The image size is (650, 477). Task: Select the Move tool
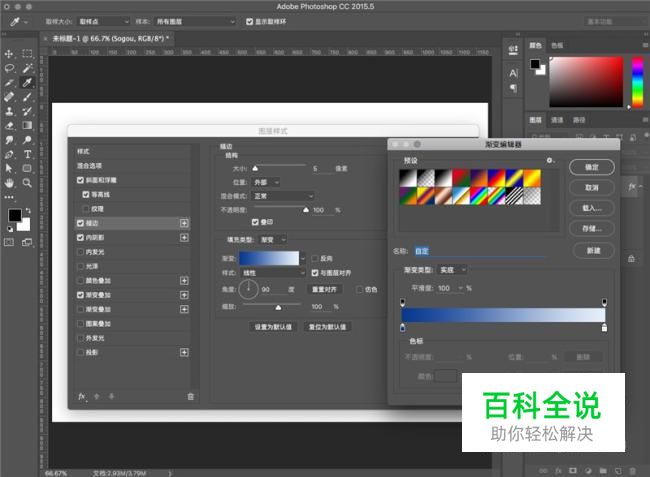(9, 54)
